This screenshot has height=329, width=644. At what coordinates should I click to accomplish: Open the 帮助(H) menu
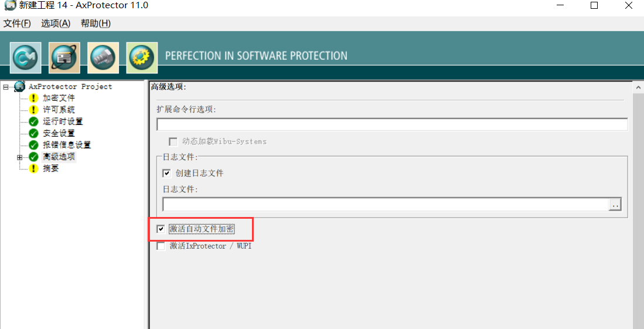tap(96, 23)
